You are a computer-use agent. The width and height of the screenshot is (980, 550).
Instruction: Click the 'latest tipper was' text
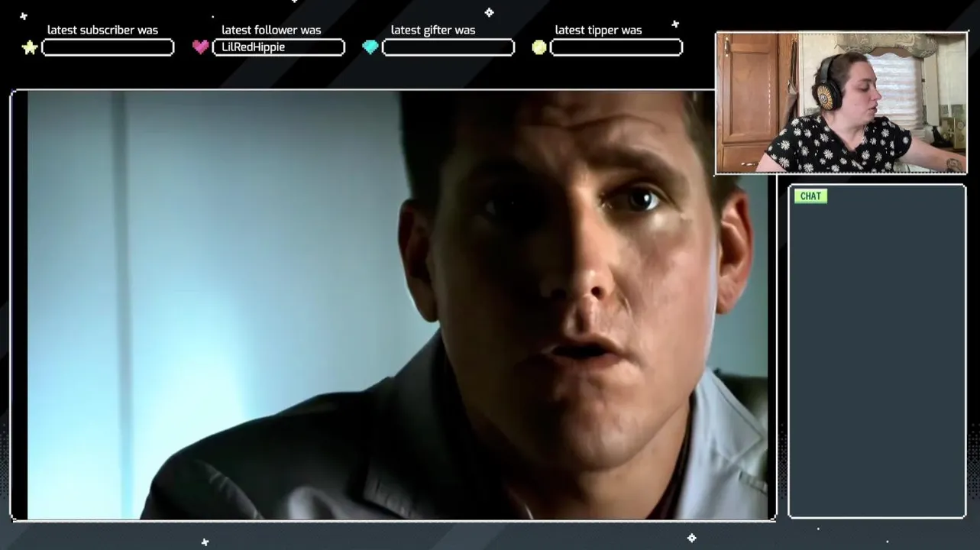click(x=598, y=30)
